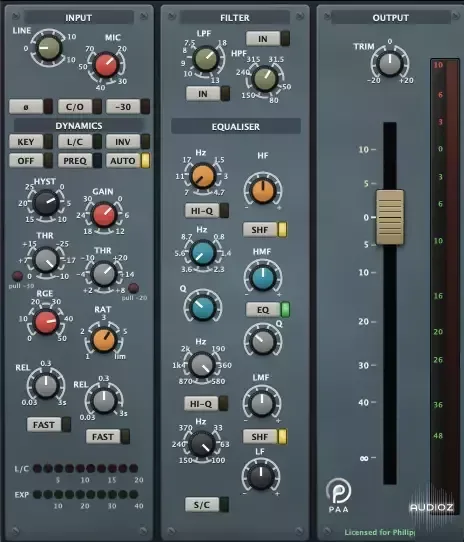Toggle the HI-Q button under LMF frequency

206,403
